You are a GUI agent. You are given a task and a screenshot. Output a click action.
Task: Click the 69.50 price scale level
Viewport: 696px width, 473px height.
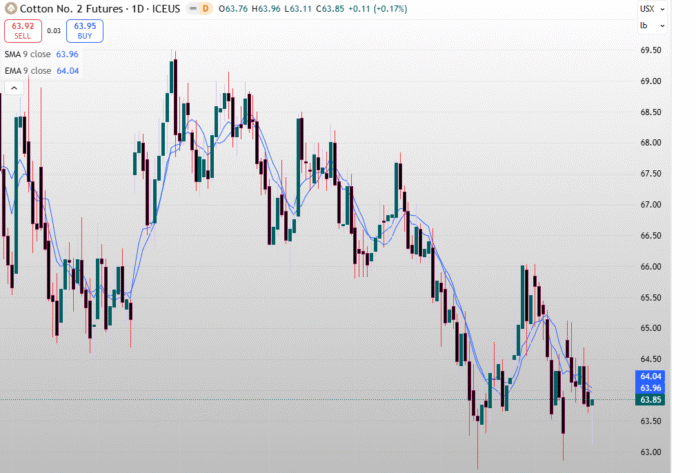pos(650,50)
